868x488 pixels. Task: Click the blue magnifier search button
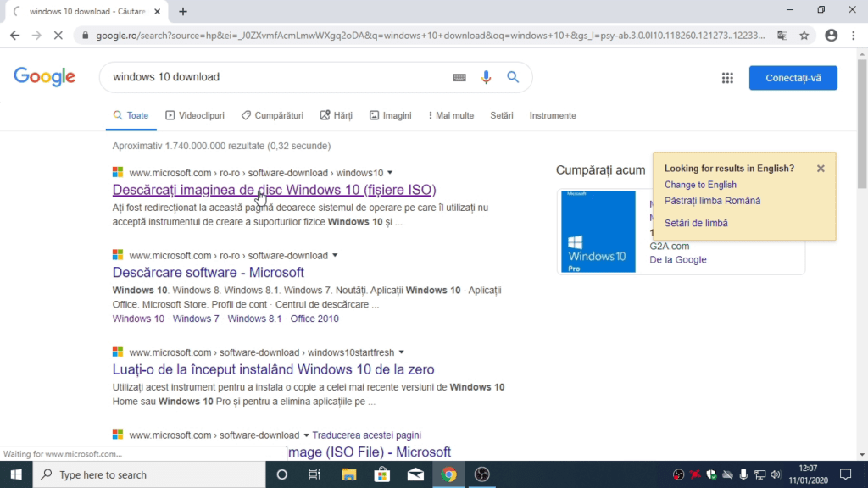(x=513, y=77)
